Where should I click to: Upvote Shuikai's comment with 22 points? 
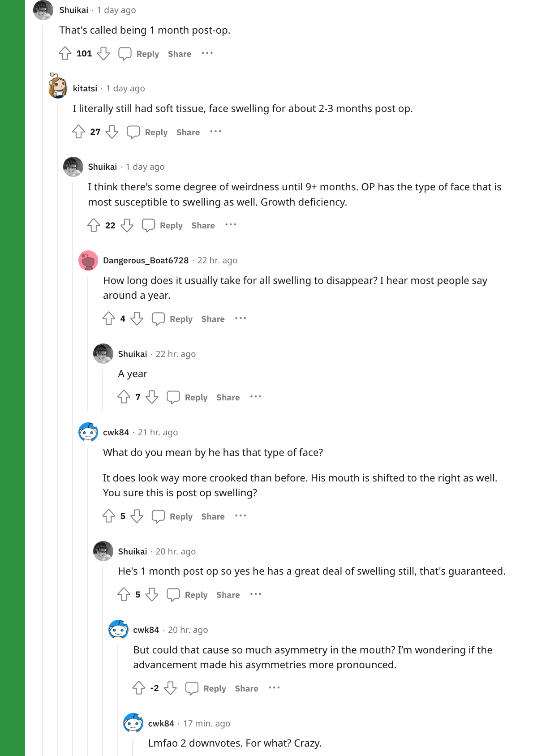94,225
